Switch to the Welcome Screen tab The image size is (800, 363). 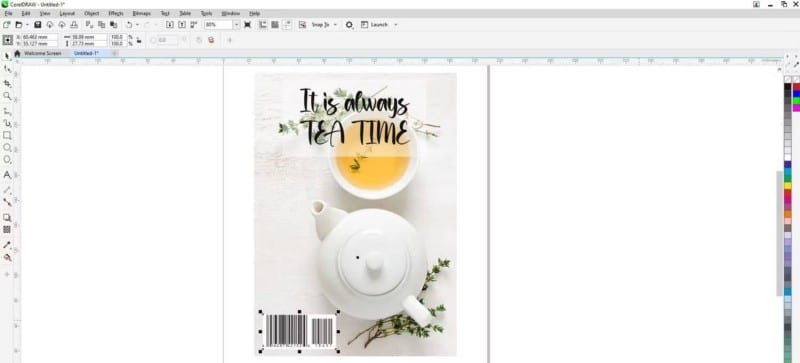click(x=42, y=53)
